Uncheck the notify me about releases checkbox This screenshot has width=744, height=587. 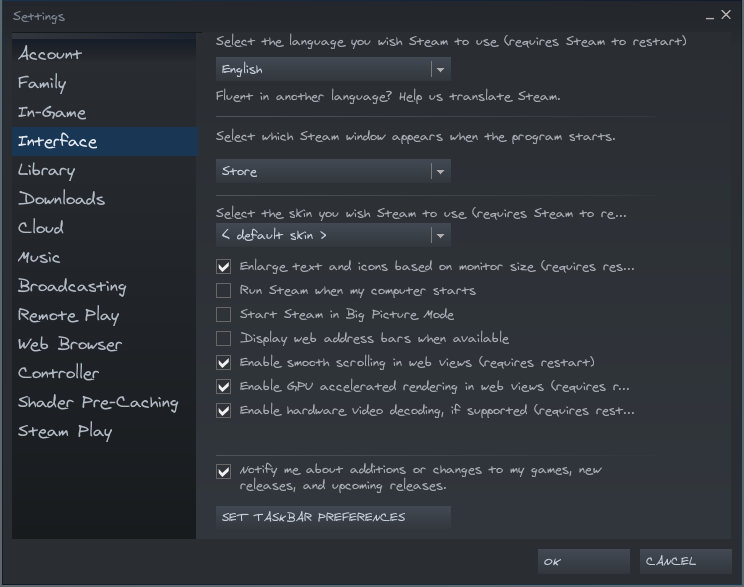[x=224, y=471]
